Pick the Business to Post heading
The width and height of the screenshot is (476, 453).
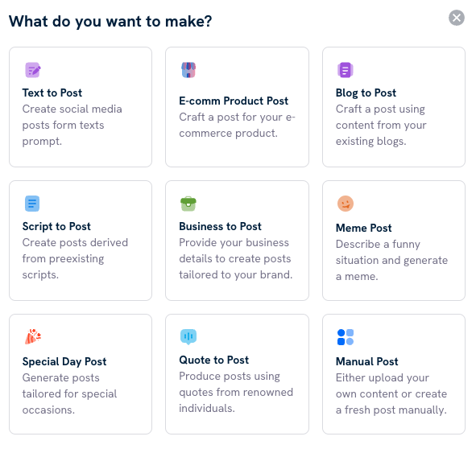(220, 226)
